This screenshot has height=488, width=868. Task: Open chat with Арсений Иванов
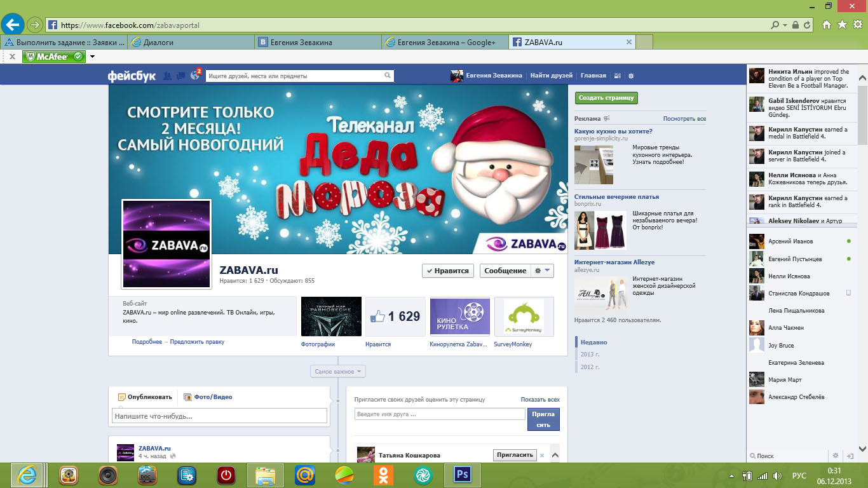pyautogui.click(x=802, y=241)
